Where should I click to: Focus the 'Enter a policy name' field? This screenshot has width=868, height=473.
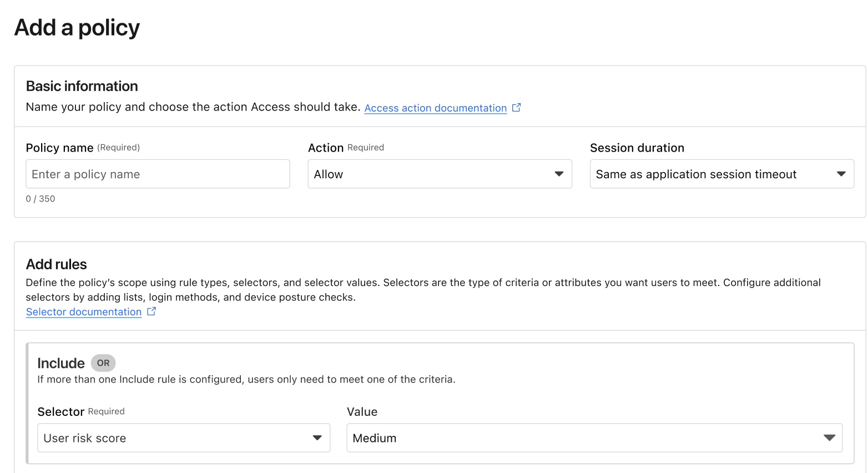pyautogui.click(x=158, y=174)
